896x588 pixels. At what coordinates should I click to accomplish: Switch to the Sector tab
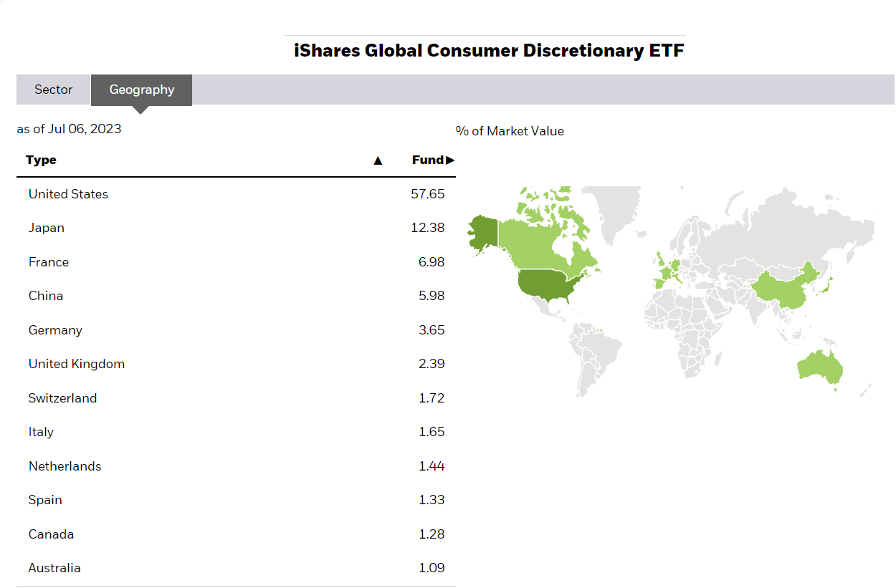[54, 90]
